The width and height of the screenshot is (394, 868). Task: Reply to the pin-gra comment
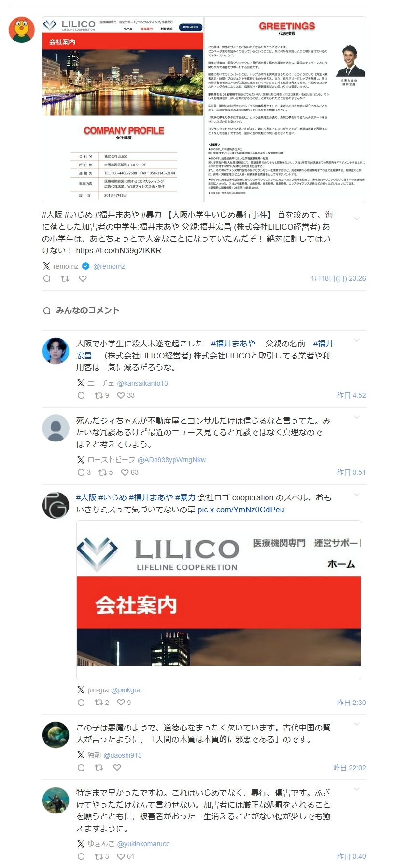[x=81, y=703]
